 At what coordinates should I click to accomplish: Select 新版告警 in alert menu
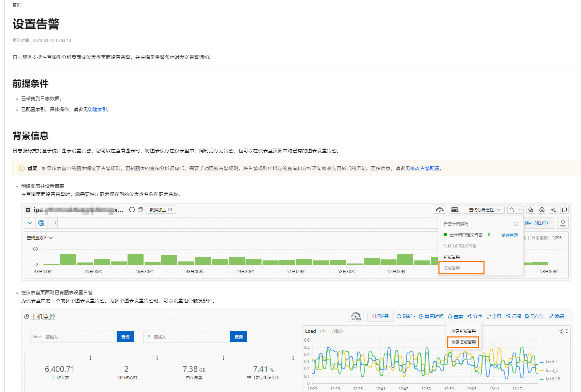pos(452,257)
